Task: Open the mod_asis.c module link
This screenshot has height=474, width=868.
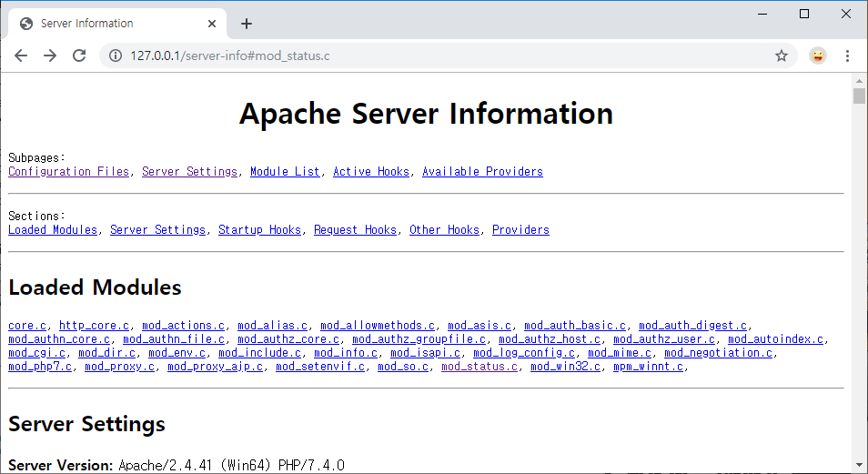Action: click(479, 326)
